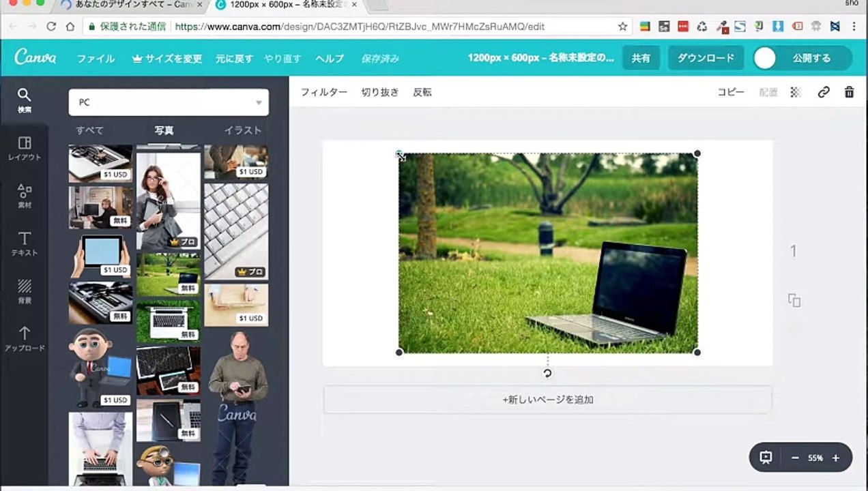Viewport: 868px width, 491px height.
Task: Open the Text (テキスト) sidebar panel
Action: click(x=24, y=243)
